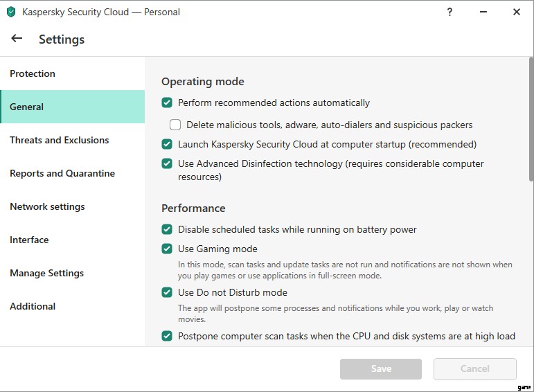Click the Kaspersky shield logo icon
534x392 pixels.
point(11,12)
